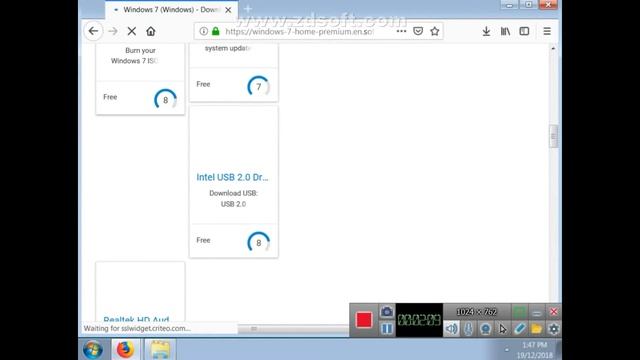640x360 pixels.
Task: Save page to Pocket
Action: 418,31
